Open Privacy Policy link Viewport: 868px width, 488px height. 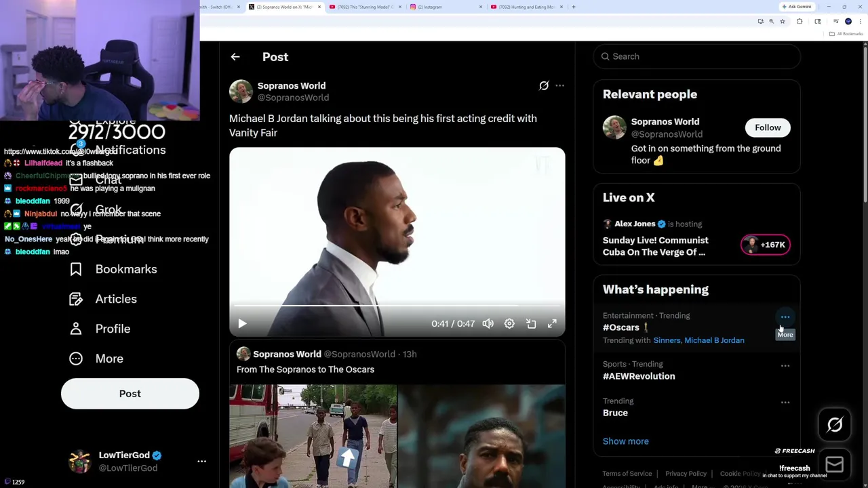click(686, 474)
